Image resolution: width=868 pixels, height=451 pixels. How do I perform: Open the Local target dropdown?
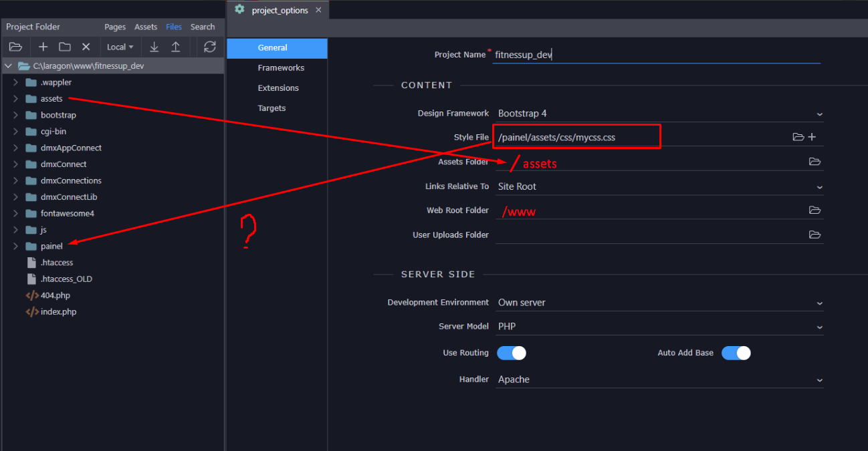pos(120,47)
